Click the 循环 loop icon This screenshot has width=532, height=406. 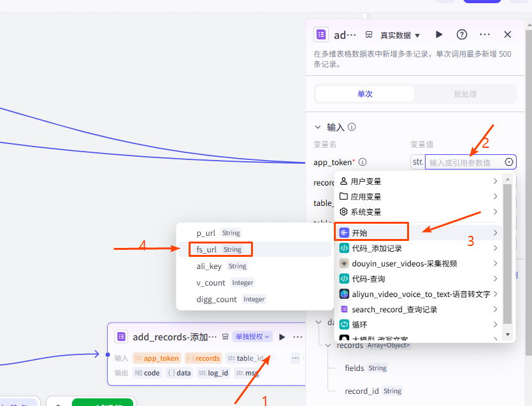pos(344,324)
